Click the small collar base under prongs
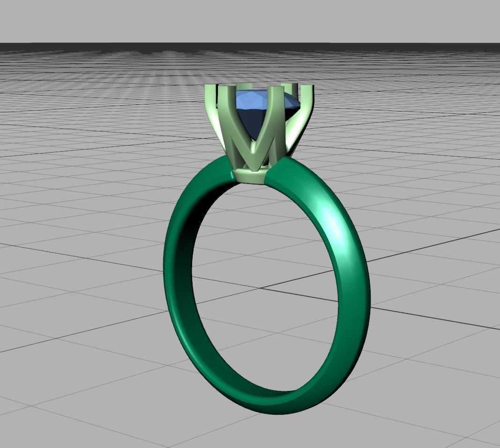 tap(251, 177)
